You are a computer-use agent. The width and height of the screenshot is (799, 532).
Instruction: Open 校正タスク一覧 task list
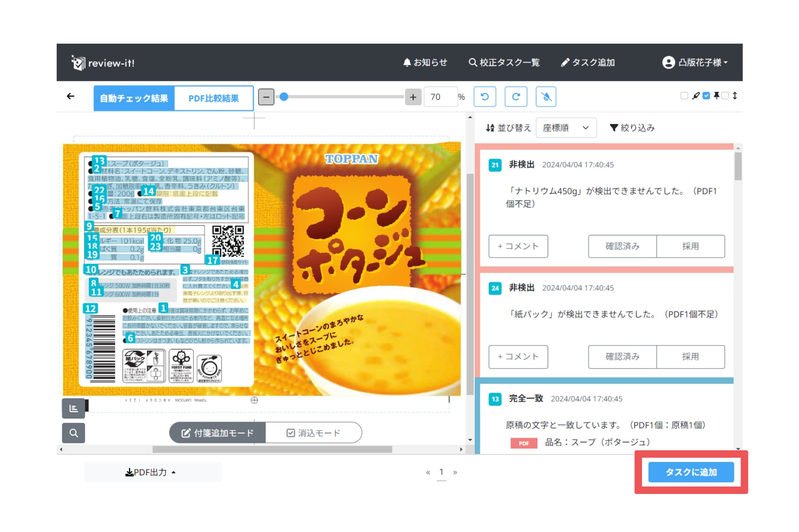pyautogui.click(x=504, y=62)
